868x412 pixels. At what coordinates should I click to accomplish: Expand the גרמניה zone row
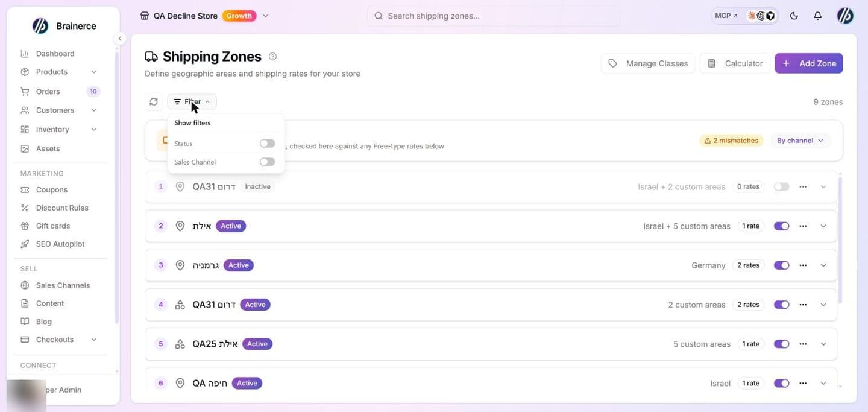[x=823, y=265]
